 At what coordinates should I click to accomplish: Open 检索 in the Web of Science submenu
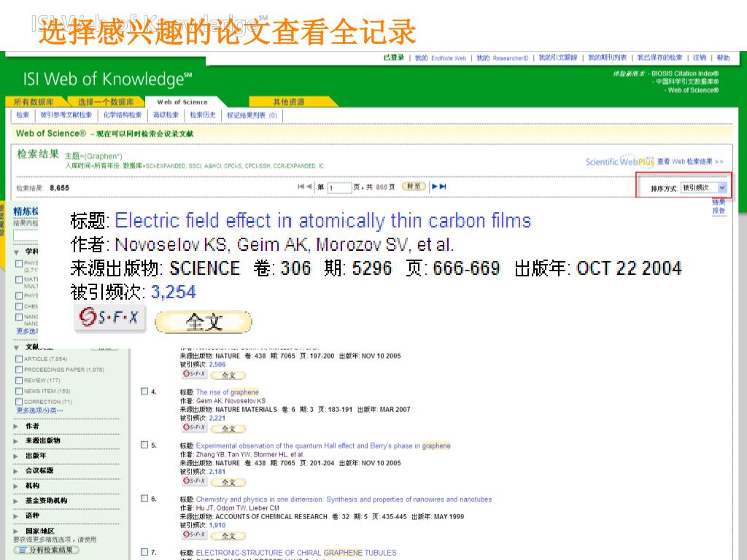23,114
